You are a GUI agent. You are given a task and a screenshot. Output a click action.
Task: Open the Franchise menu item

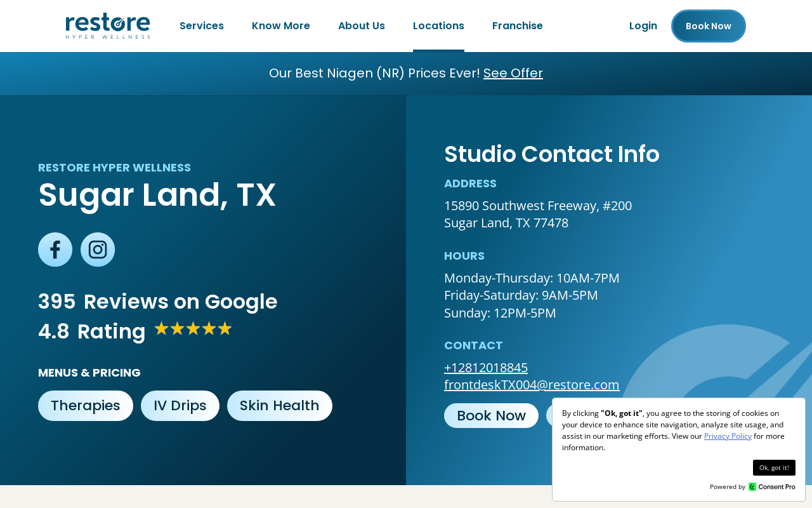[x=518, y=26]
